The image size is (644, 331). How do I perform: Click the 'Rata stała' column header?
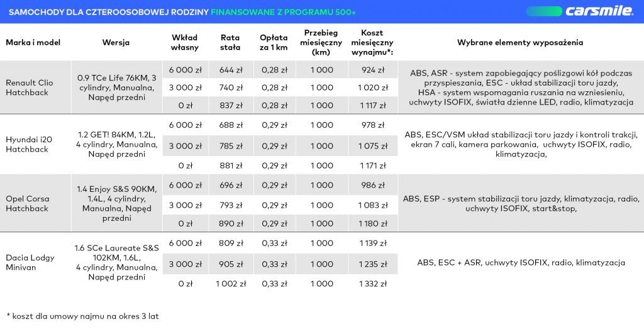point(230,43)
